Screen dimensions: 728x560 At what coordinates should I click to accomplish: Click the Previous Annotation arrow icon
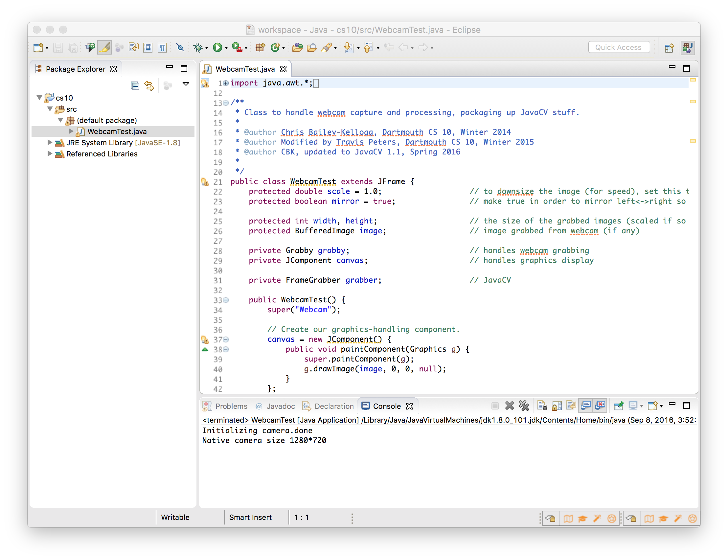click(x=368, y=48)
